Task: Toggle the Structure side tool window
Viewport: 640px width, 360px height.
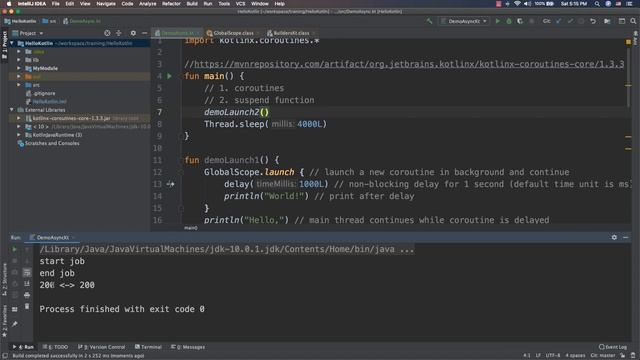Action: (4, 280)
